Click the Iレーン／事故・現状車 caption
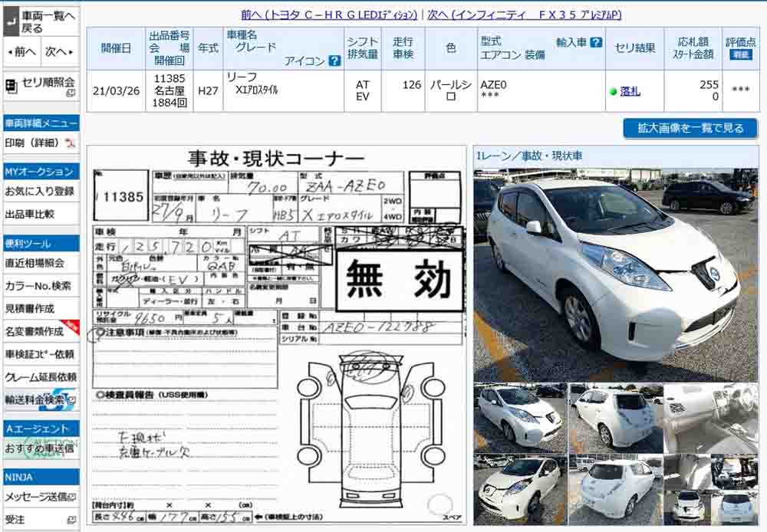The width and height of the screenshot is (767, 532). pos(530,156)
